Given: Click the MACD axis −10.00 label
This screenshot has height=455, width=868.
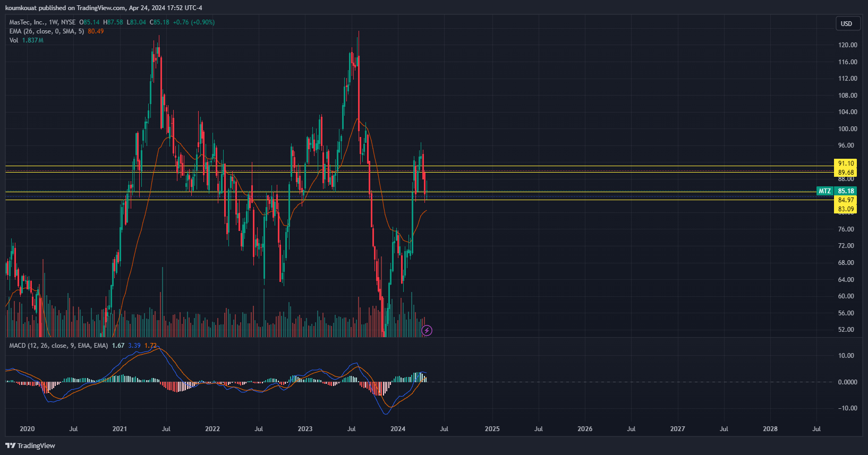Looking at the screenshot, I should [x=848, y=408].
